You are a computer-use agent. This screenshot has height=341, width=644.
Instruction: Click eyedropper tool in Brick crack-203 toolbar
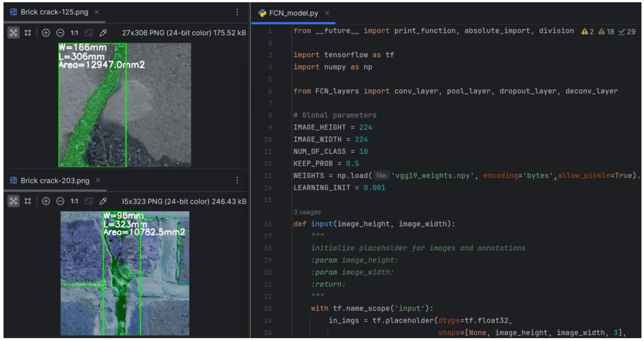103,201
